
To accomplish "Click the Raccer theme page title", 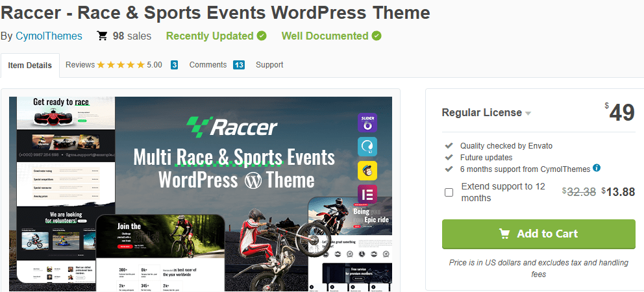I will click(216, 13).
